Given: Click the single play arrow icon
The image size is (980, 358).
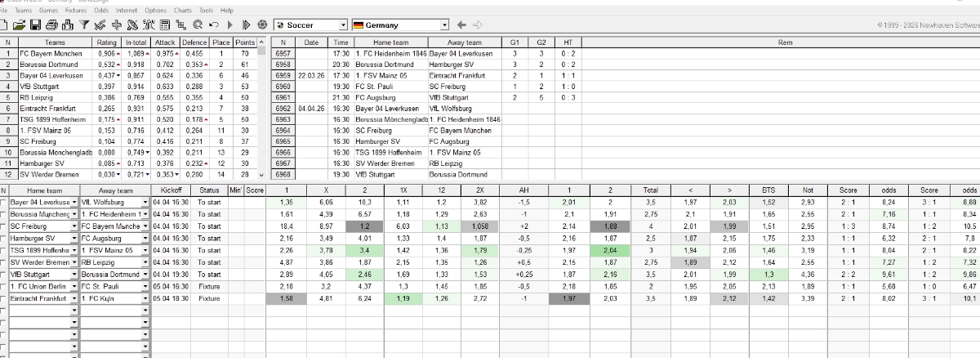Looking at the screenshot, I should [230, 26].
